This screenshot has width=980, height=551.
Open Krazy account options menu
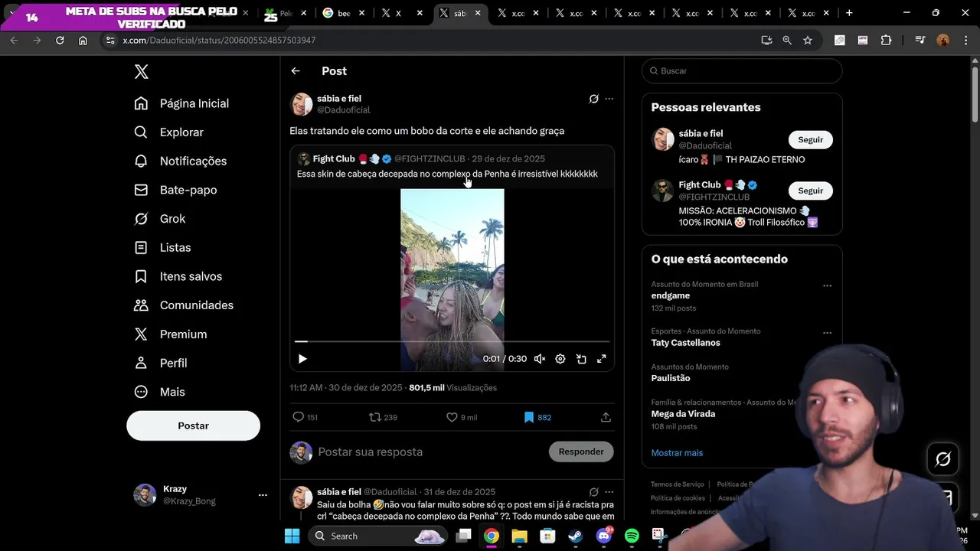[263, 495]
